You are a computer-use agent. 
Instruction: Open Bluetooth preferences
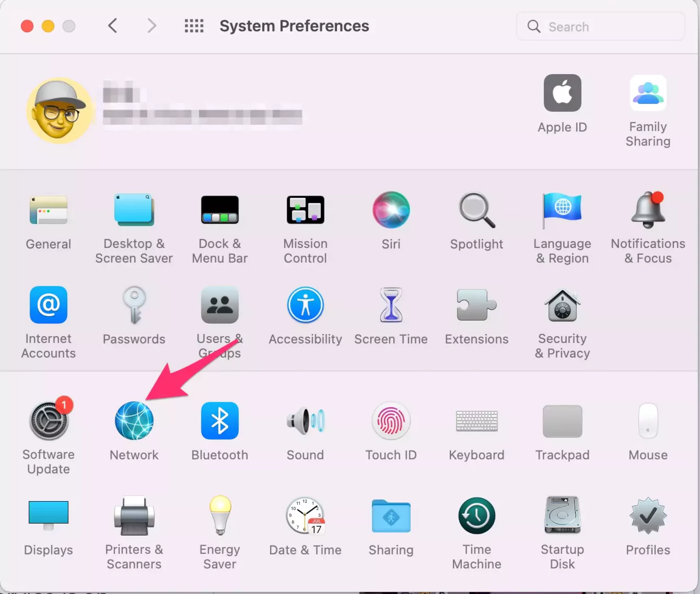coord(220,420)
